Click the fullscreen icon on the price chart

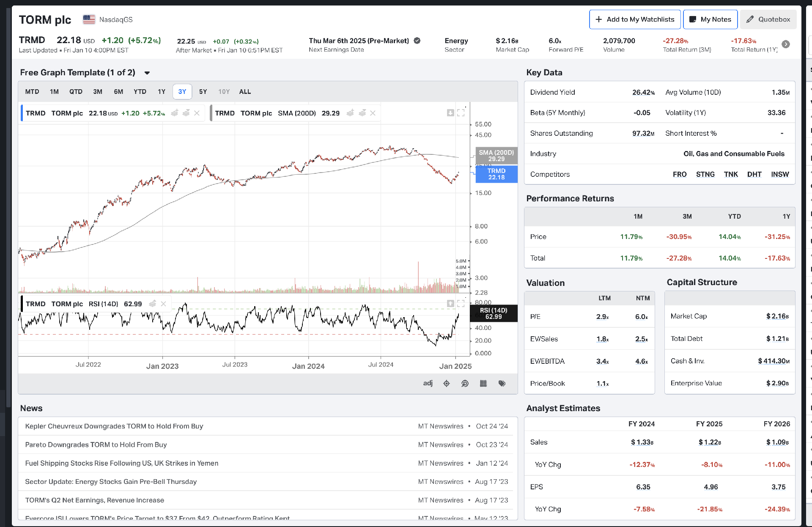(461, 113)
